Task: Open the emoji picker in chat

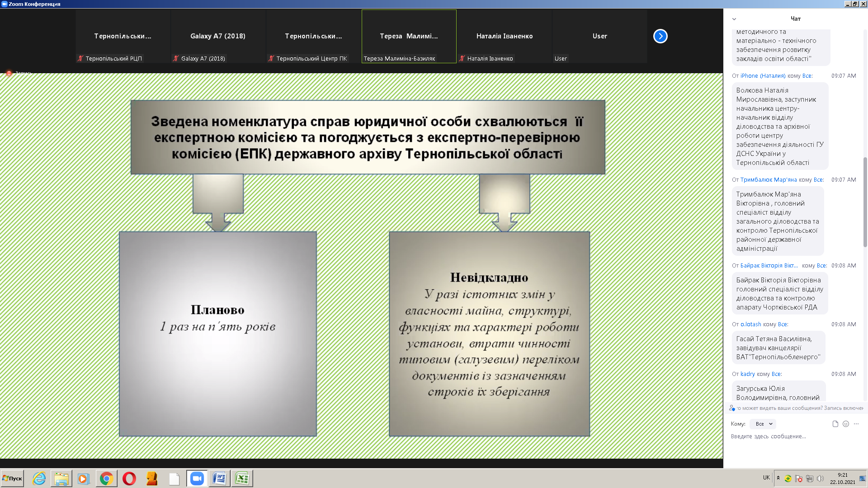Action: 846,424
